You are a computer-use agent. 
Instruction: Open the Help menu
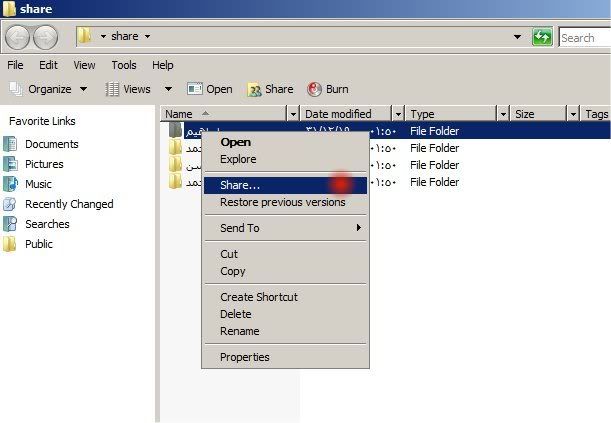pyautogui.click(x=163, y=65)
